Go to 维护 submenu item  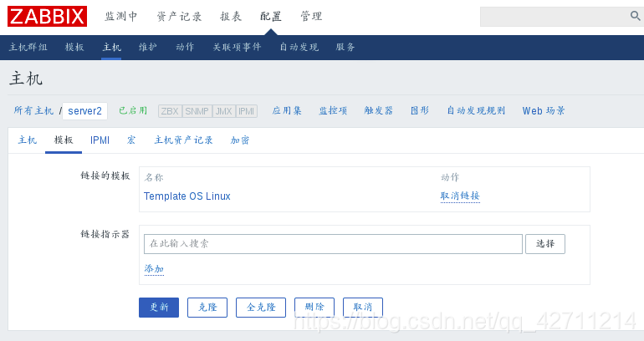click(x=148, y=47)
